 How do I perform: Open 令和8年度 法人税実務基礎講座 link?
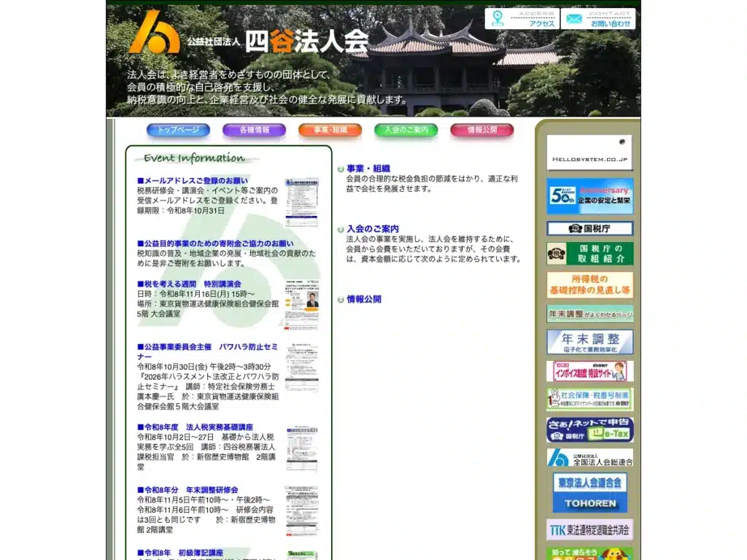pyautogui.click(x=196, y=427)
